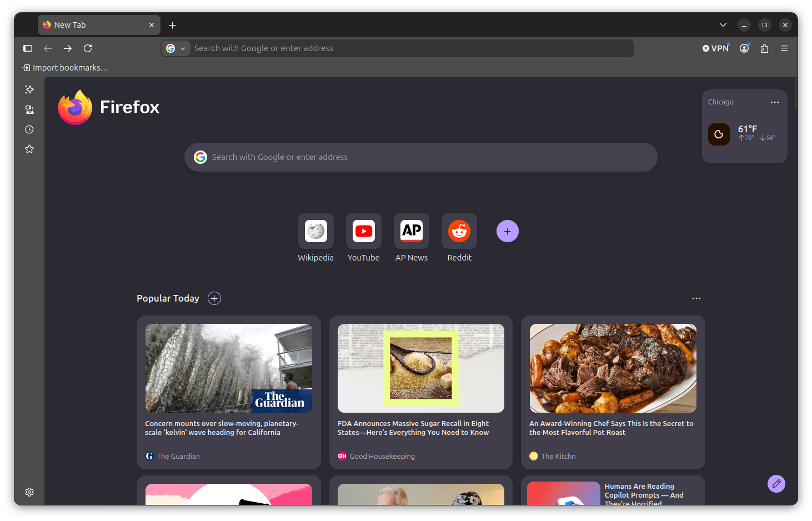Open the Guardian kelvin wave story thumbnail
The image size is (812, 521).
(229, 368)
